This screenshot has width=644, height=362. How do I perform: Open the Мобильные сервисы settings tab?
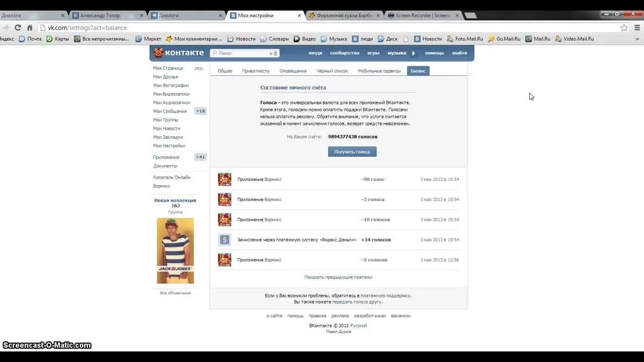(379, 71)
